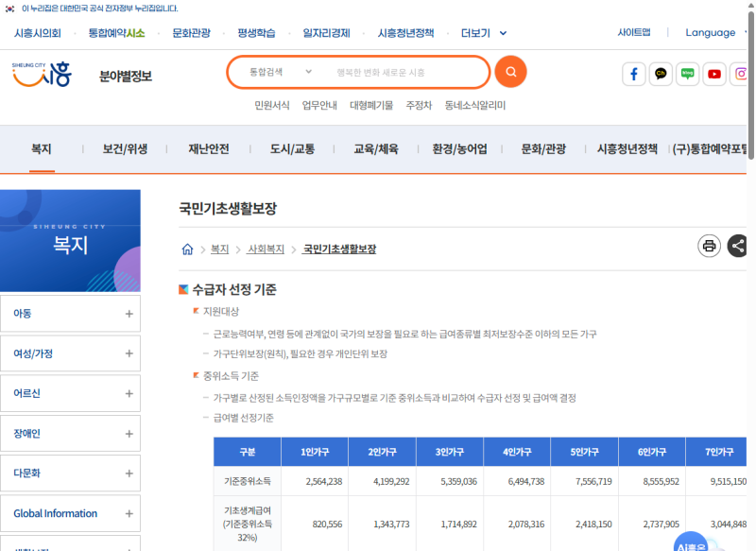756x551 pixels.
Task: Click the 기준중위소득 row label
Action: pyautogui.click(x=248, y=481)
